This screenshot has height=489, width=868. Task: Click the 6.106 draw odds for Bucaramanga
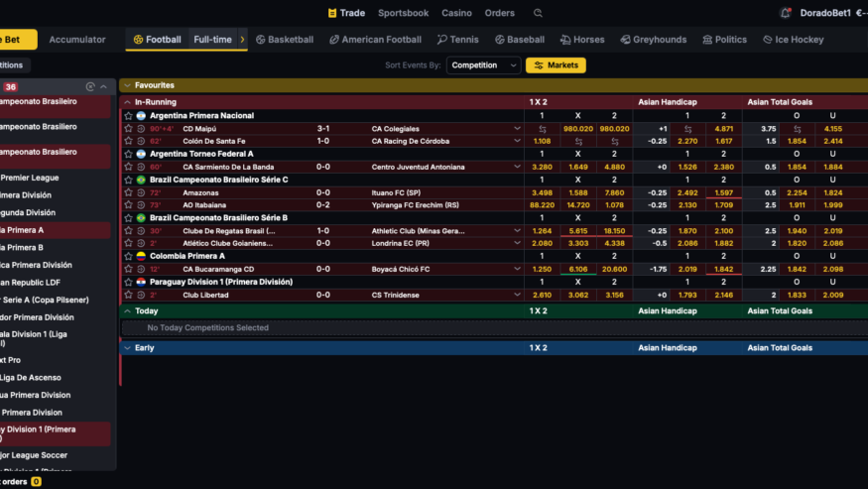577,269
